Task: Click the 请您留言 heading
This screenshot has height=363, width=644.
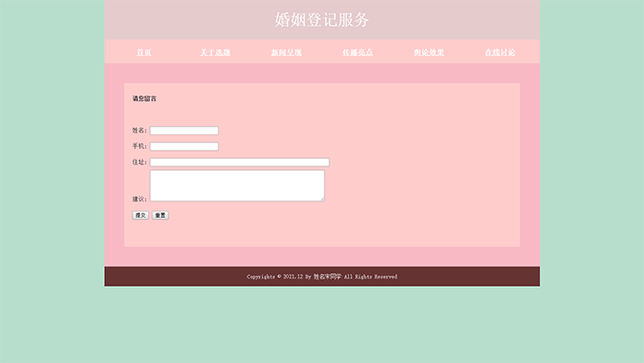Action: pos(144,98)
